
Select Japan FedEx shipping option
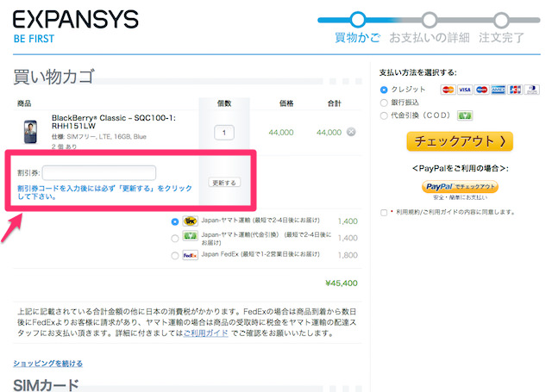174,256
